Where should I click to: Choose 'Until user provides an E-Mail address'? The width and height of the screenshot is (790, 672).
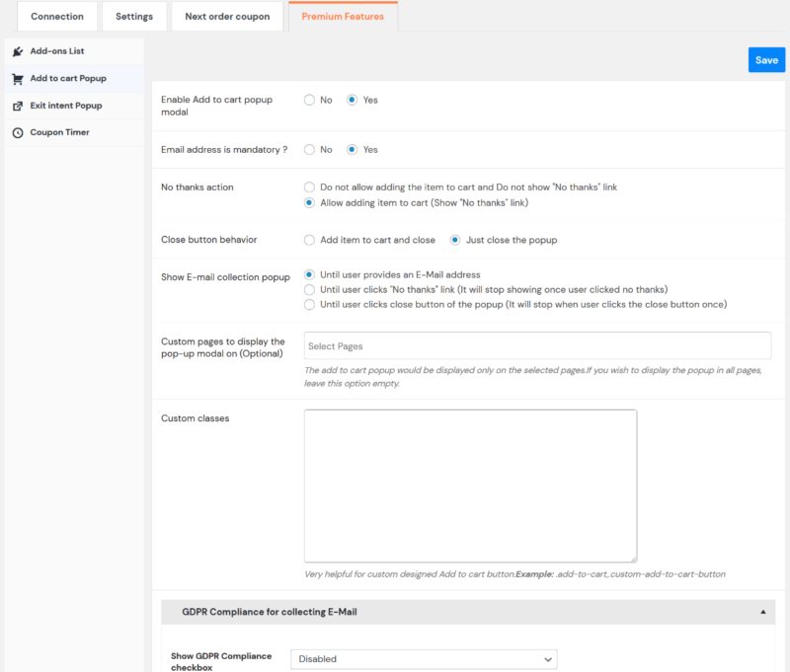point(309,275)
